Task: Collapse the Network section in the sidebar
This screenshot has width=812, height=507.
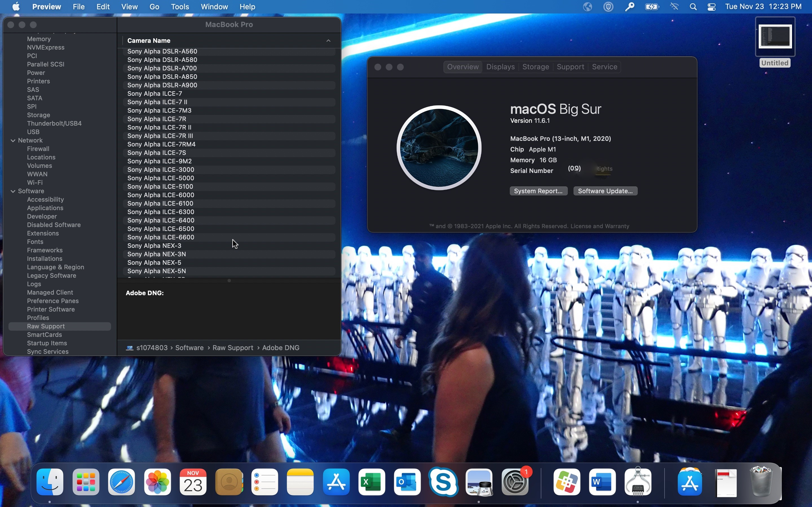Action: (13, 141)
